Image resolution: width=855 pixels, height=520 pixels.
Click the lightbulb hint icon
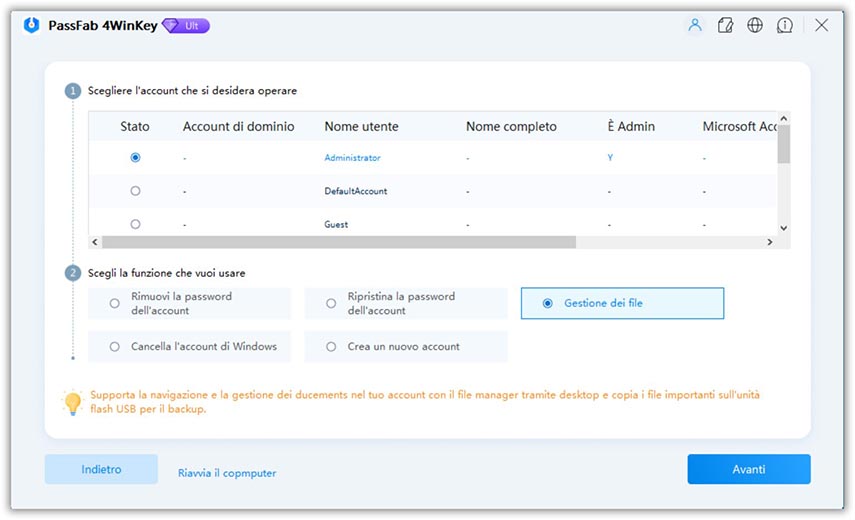72,403
